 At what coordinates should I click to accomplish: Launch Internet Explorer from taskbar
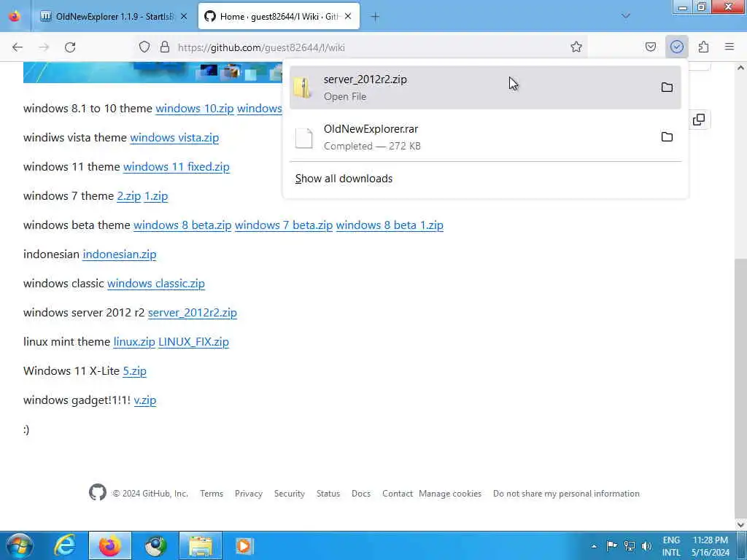(65, 545)
